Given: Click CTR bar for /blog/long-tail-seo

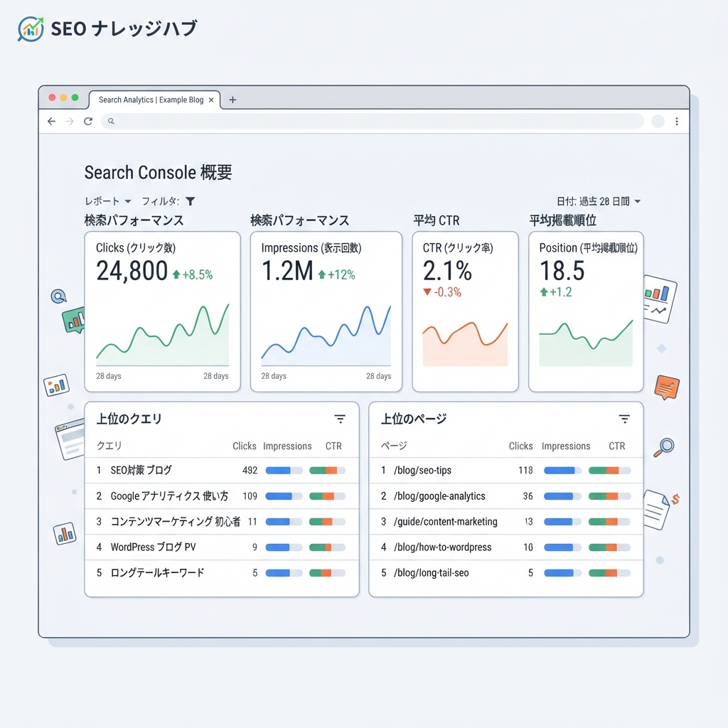Looking at the screenshot, I should 609,573.
